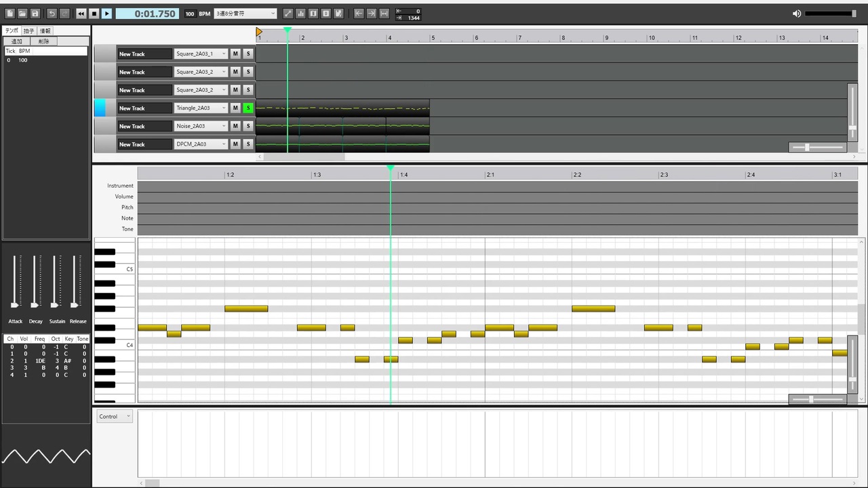
Task: Click the 0:01.750 time display
Action: point(147,14)
